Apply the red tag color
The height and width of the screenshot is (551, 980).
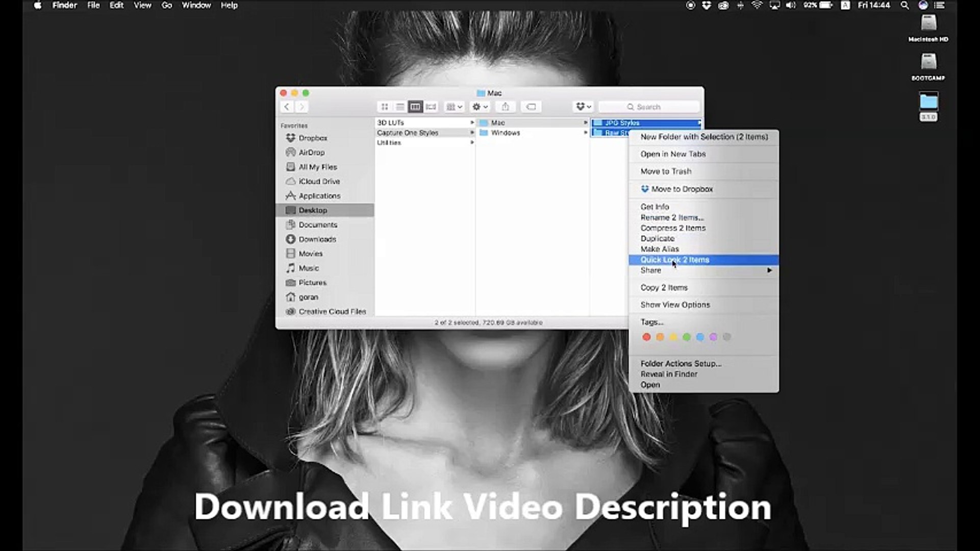point(646,337)
